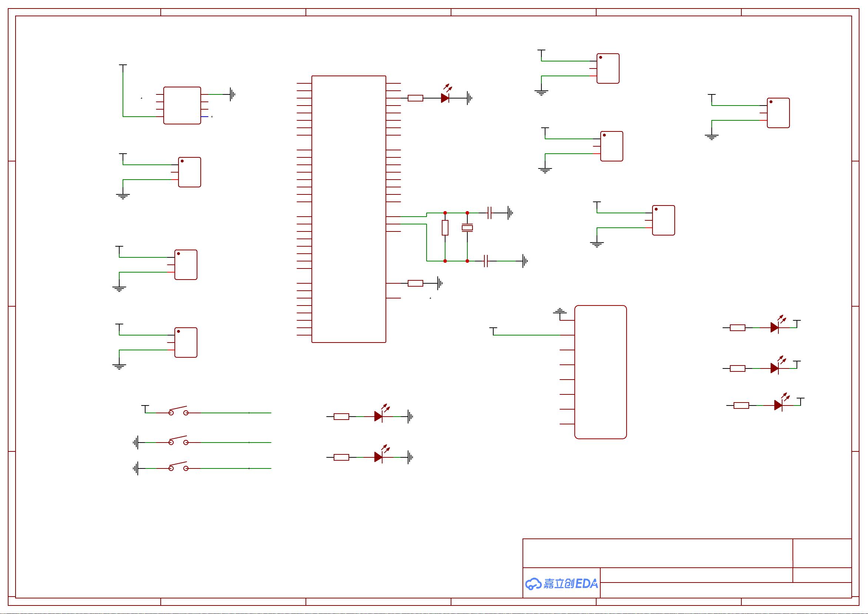Select the middle switch in the three-switch group

pyautogui.click(x=178, y=441)
